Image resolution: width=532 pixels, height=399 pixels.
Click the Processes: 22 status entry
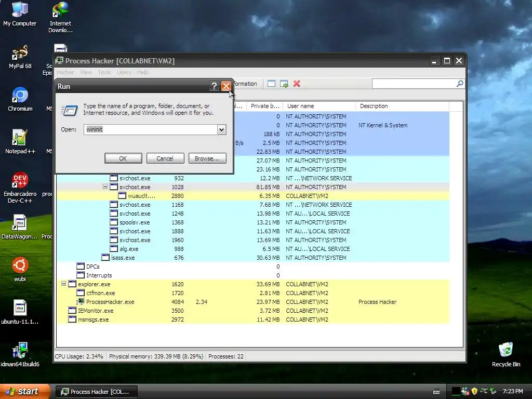click(x=226, y=356)
